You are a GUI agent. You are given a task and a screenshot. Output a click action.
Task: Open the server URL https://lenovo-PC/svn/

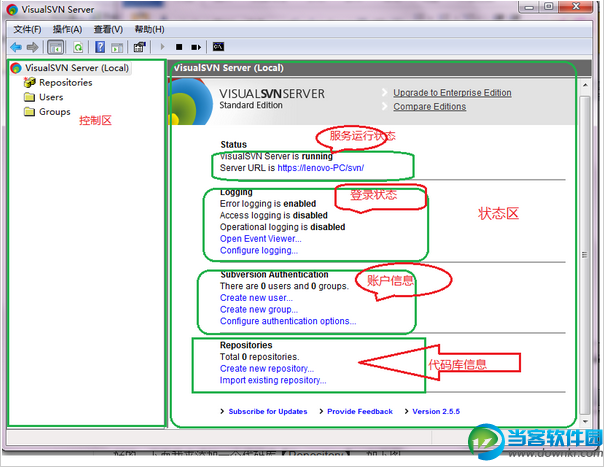click(320, 168)
